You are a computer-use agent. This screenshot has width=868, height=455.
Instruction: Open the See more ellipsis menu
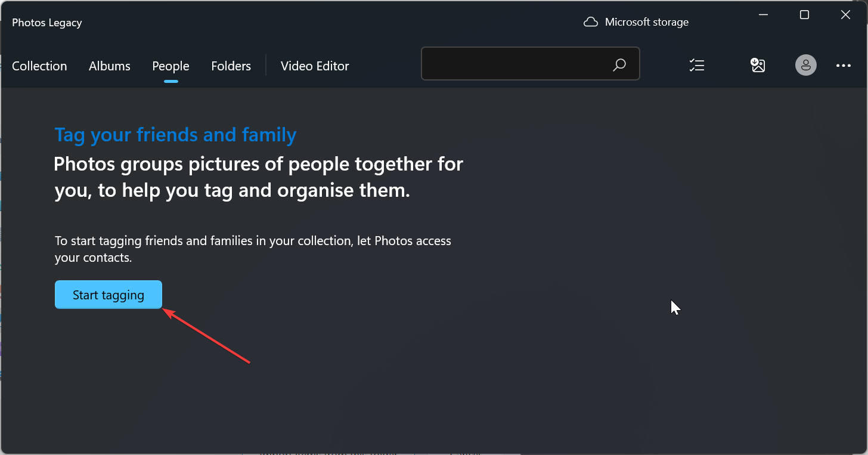click(844, 66)
